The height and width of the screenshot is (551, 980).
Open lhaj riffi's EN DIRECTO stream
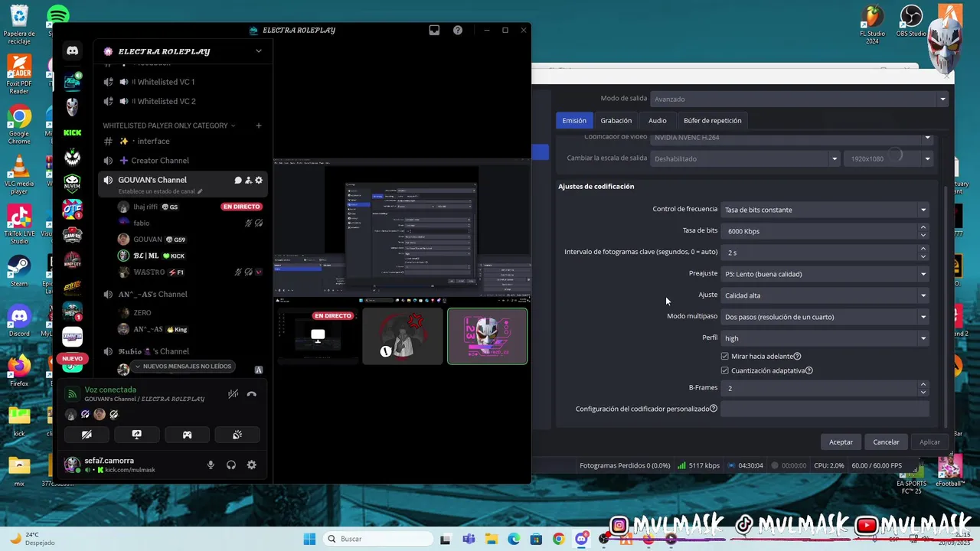(x=242, y=207)
